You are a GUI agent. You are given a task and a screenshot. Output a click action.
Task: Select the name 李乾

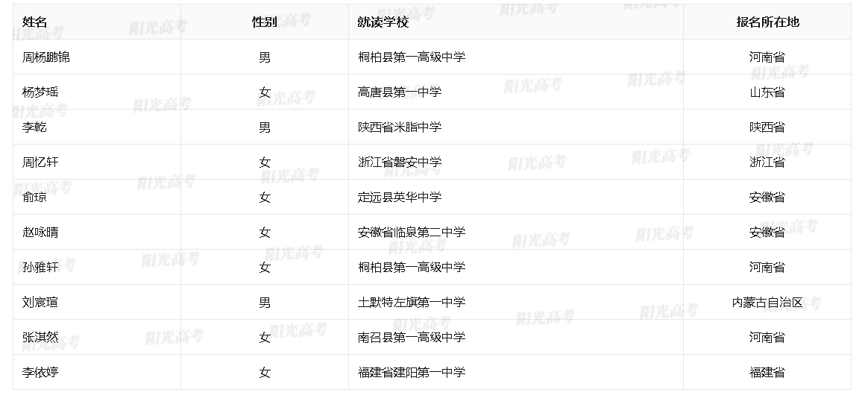point(34,127)
